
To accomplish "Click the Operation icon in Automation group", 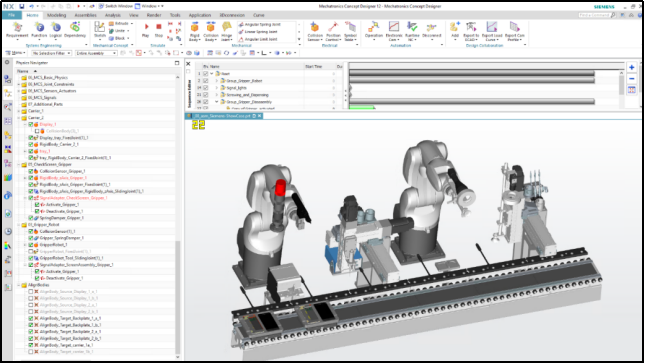I will pos(374,30).
